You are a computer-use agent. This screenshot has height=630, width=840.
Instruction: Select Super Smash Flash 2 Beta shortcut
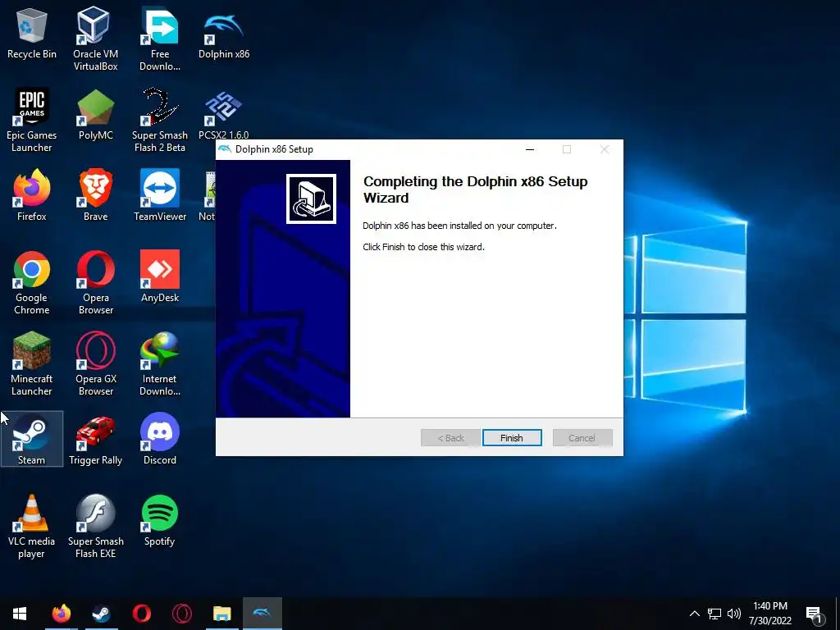(x=160, y=120)
